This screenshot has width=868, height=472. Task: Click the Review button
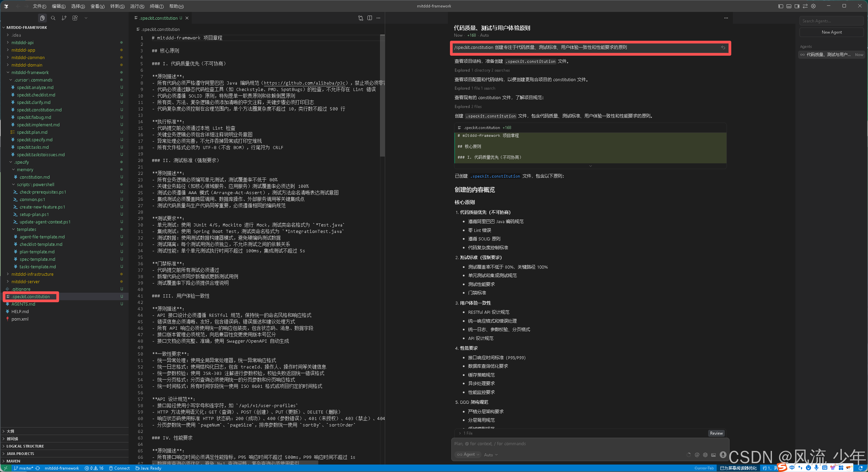(x=716, y=433)
